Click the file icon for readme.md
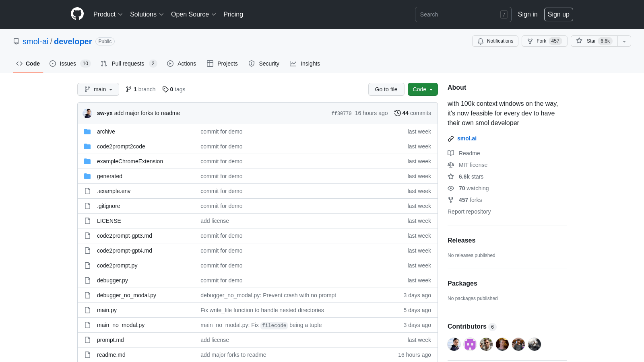 click(x=87, y=355)
